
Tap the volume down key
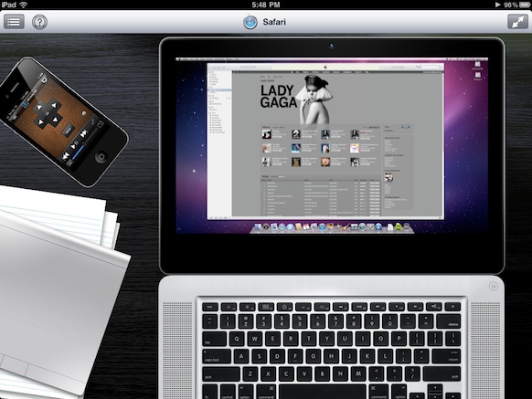click(415, 307)
